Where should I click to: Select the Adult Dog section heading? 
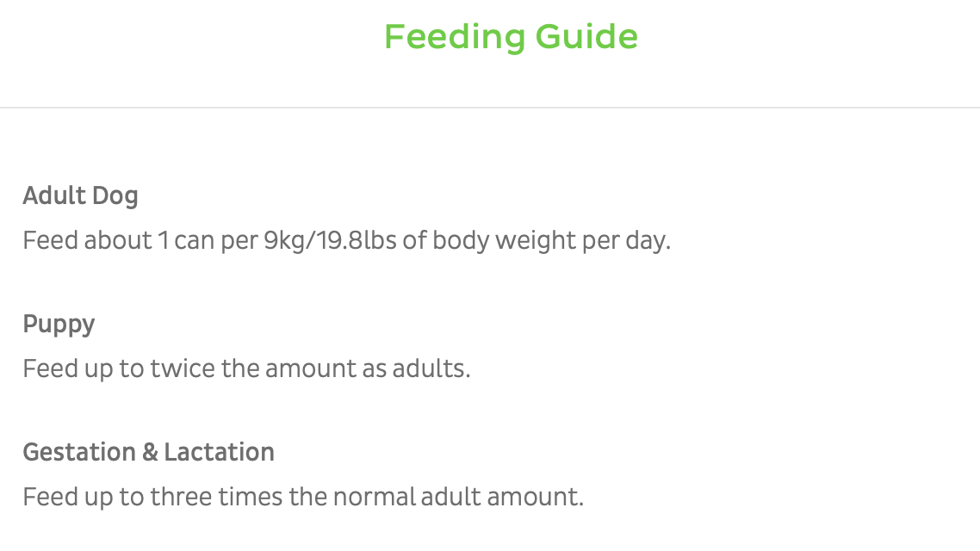point(80,195)
